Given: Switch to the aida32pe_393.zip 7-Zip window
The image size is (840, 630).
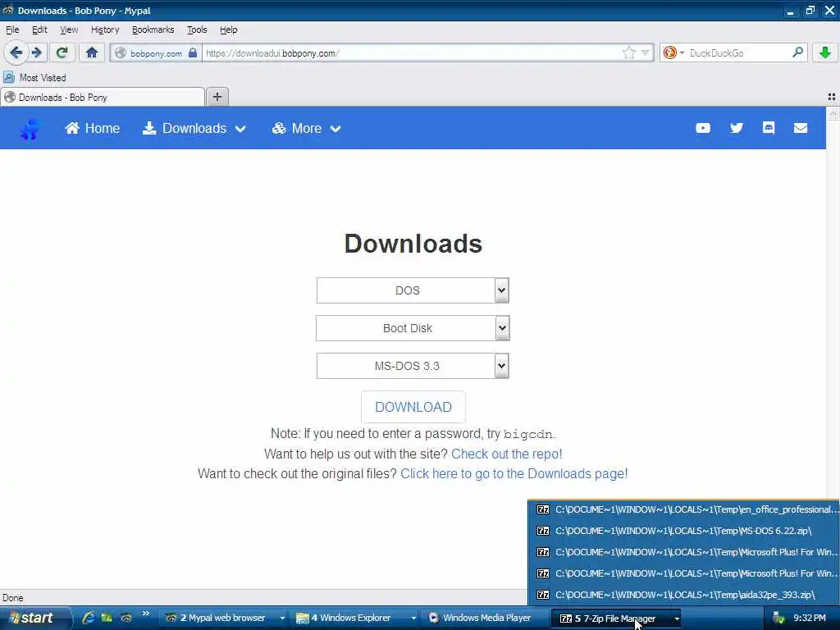Looking at the screenshot, I should pos(684,595).
